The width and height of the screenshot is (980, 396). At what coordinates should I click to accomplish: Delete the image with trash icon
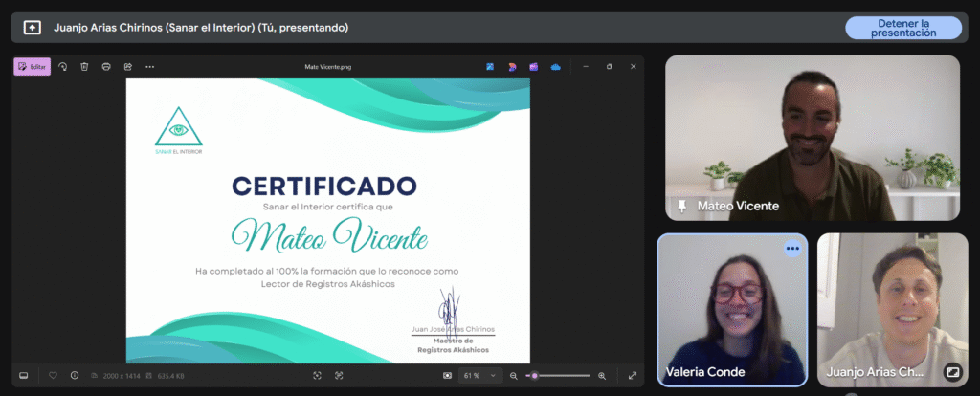84,66
